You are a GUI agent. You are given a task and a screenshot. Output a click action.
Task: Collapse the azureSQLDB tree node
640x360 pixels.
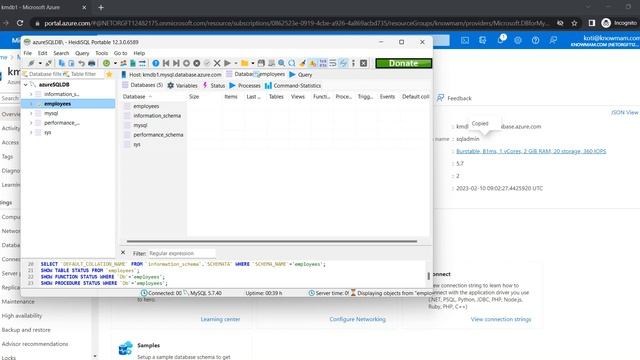pos(26,85)
